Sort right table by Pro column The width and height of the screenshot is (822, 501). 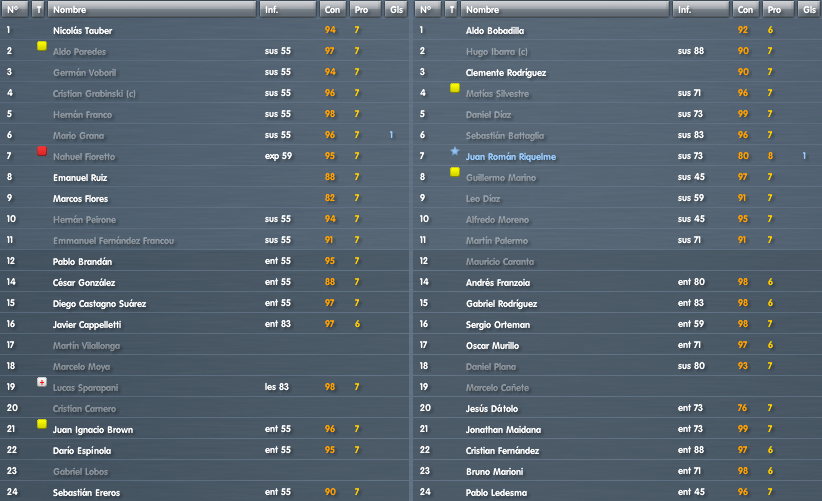pos(778,9)
